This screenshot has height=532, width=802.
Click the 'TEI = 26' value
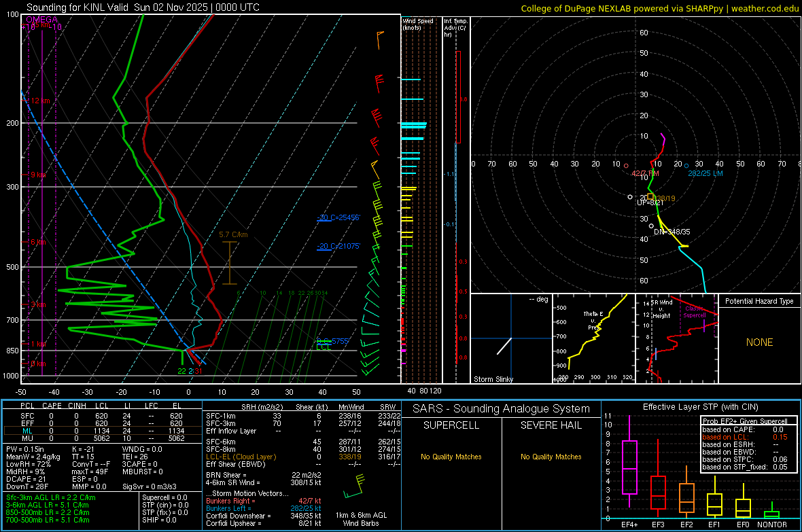click(x=135, y=457)
